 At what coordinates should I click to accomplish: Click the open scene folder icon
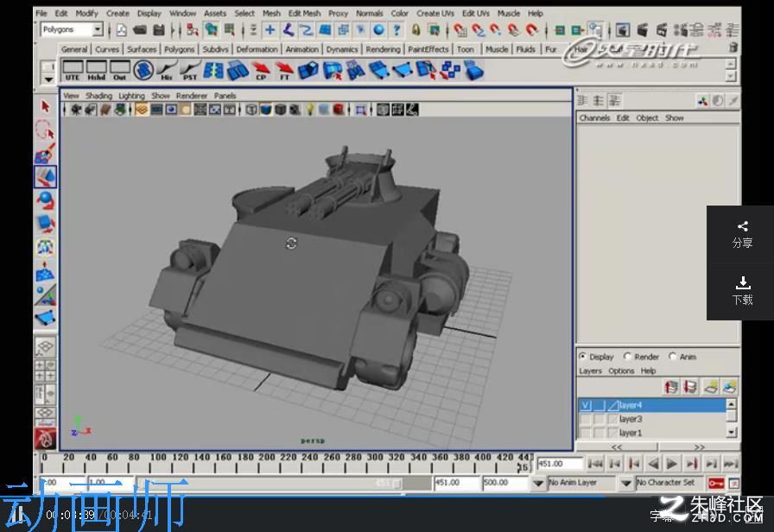pyautogui.click(x=140, y=30)
